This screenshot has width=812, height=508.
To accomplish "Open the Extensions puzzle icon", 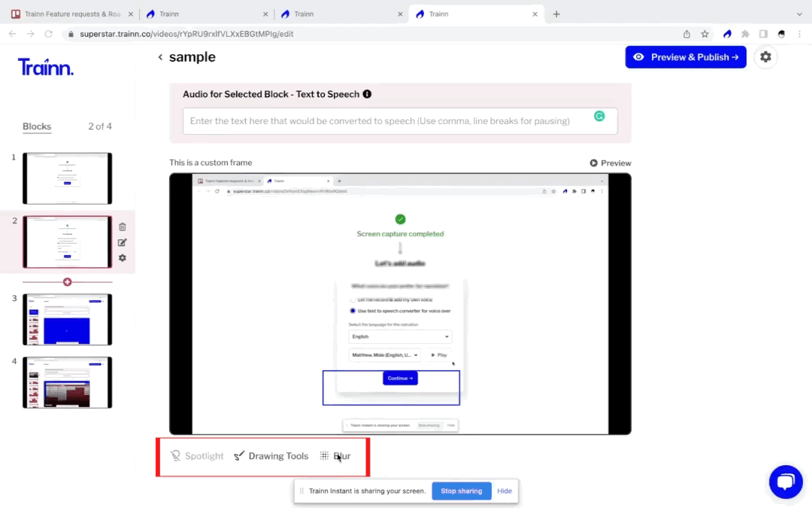I will coord(745,34).
